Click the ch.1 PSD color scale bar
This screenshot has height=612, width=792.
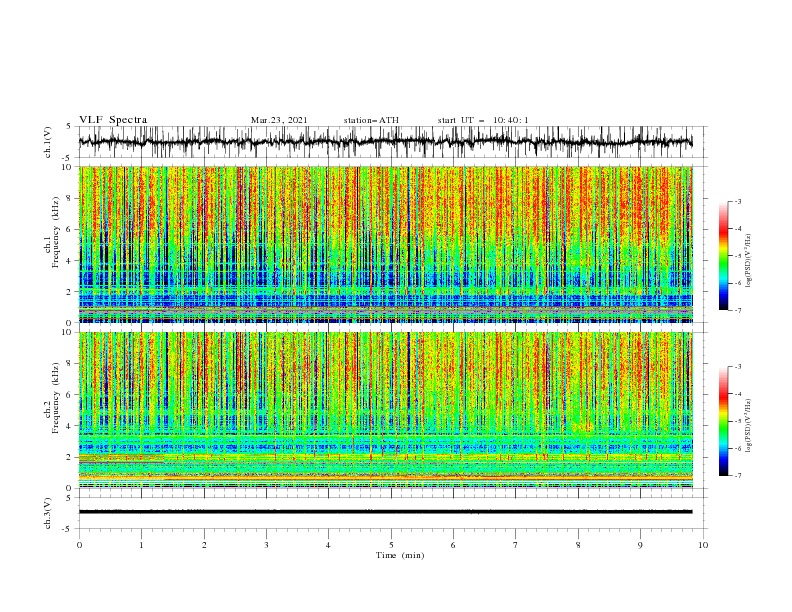(723, 256)
